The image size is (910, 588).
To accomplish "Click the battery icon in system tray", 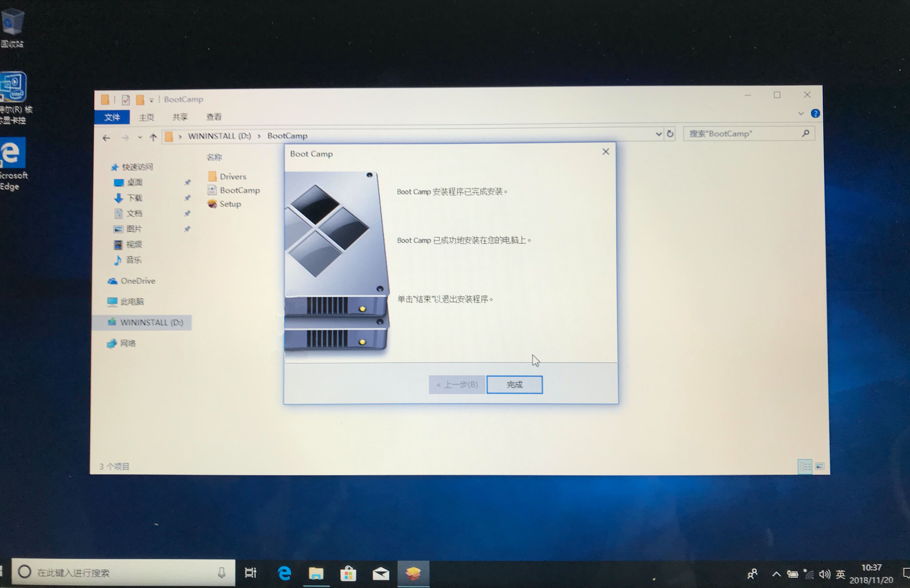I will click(x=792, y=574).
